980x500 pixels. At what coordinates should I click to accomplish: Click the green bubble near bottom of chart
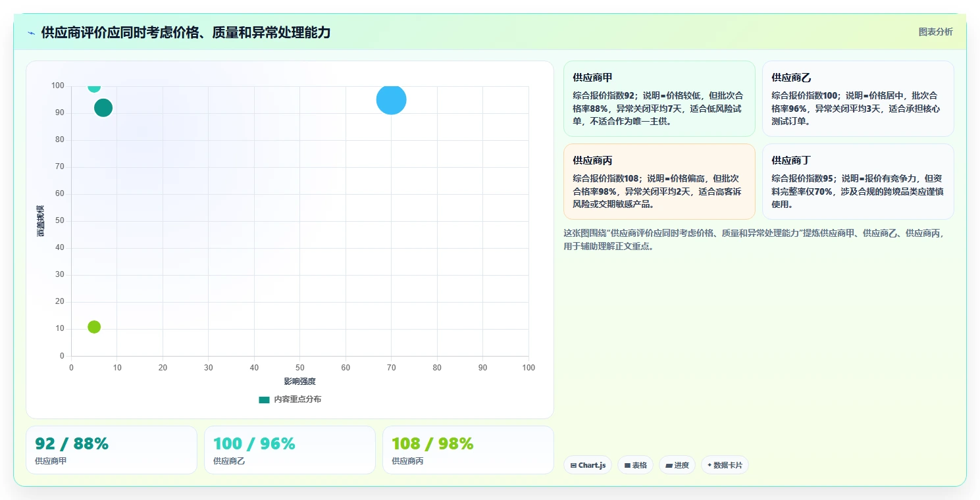click(94, 327)
